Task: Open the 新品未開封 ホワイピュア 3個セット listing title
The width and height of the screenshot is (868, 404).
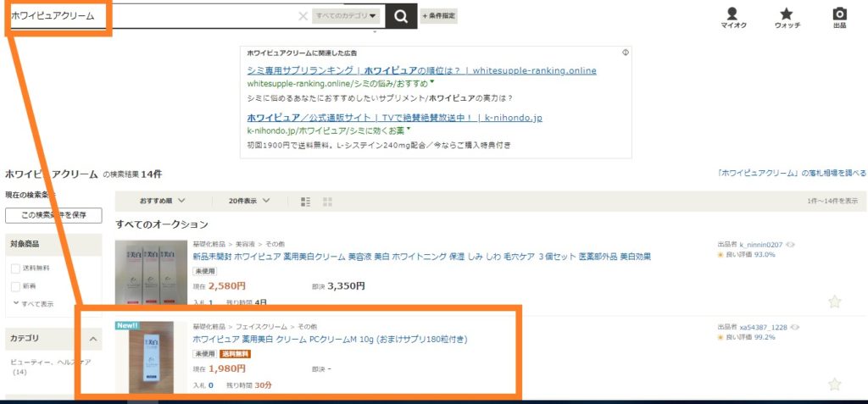Action: [x=422, y=257]
